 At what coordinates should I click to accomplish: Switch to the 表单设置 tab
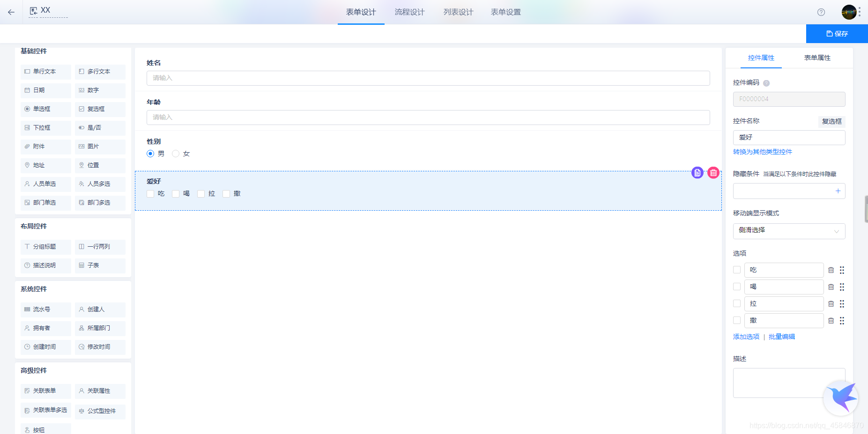(506, 12)
